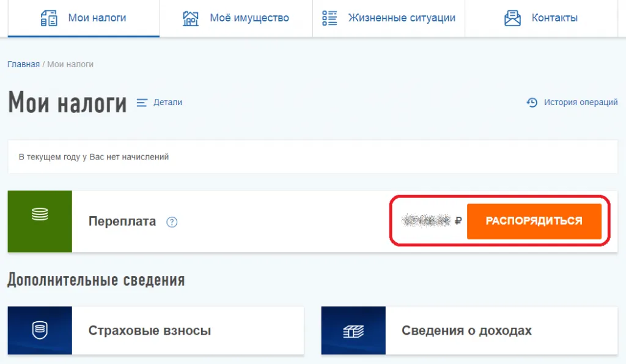Image resolution: width=626 pixels, height=364 pixels.
Task: Open the Сведения о доходах section label
Action: pos(466,331)
